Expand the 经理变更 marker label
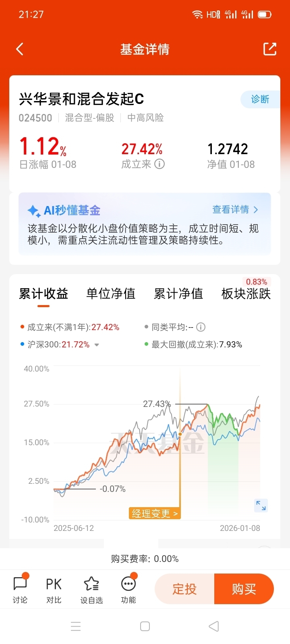This screenshot has height=644, width=290. pos(155,514)
